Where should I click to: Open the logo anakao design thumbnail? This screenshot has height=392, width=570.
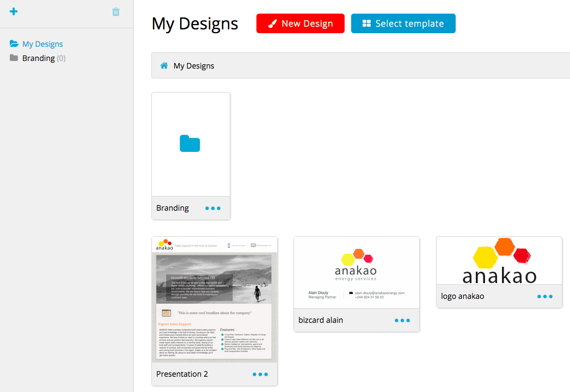(x=499, y=260)
